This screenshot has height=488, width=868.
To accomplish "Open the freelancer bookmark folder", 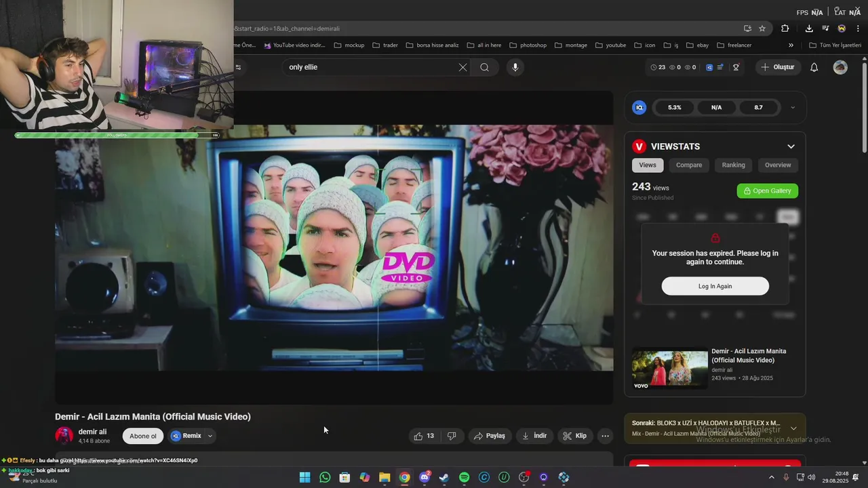I will [734, 45].
